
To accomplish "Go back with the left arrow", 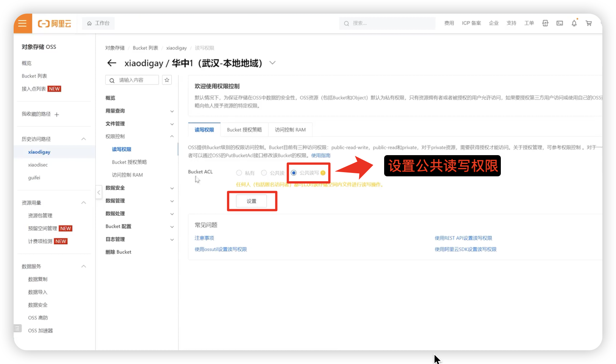I will tap(111, 63).
